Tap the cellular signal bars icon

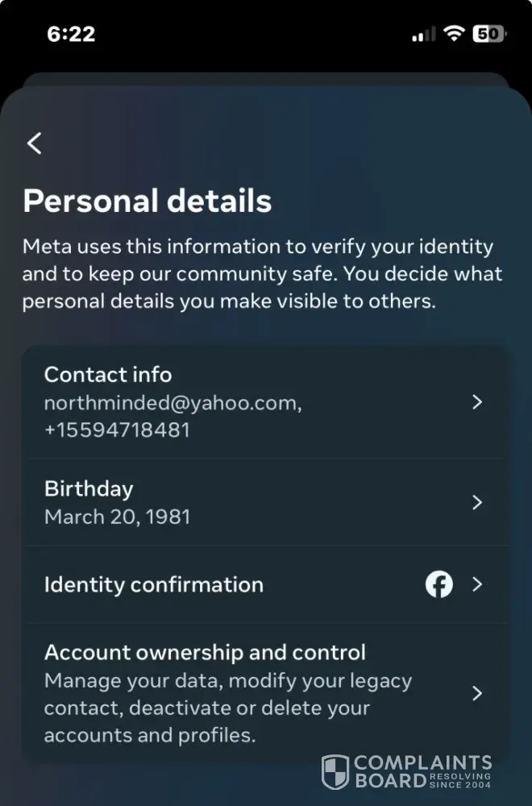pos(423,35)
